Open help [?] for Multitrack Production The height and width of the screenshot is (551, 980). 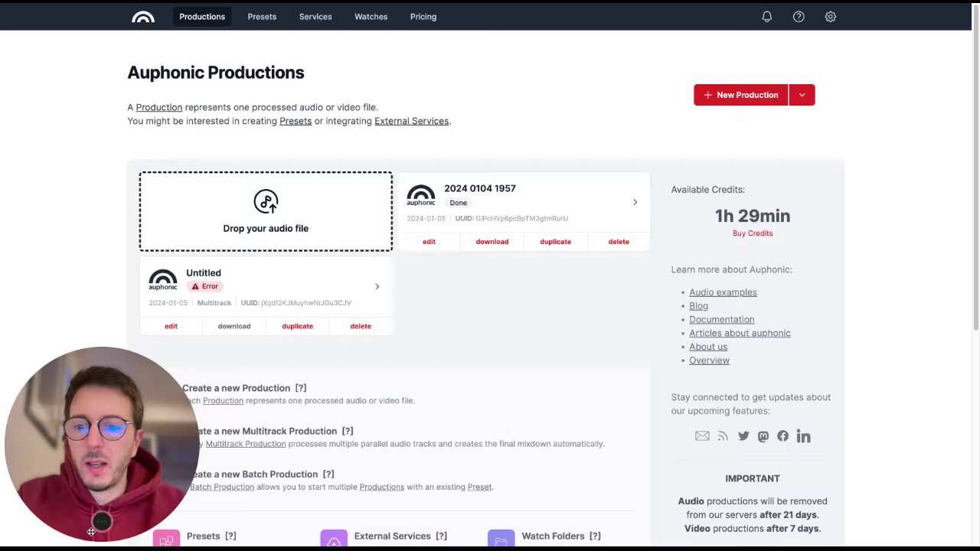coord(348,432)
